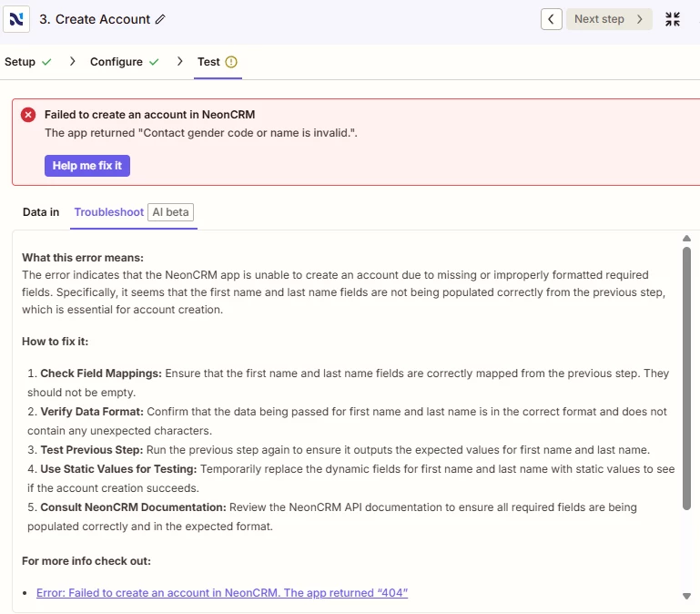Switch to the Troubleshoot tab
Viewport: 700px width, 614px height.
pos(109,212)
